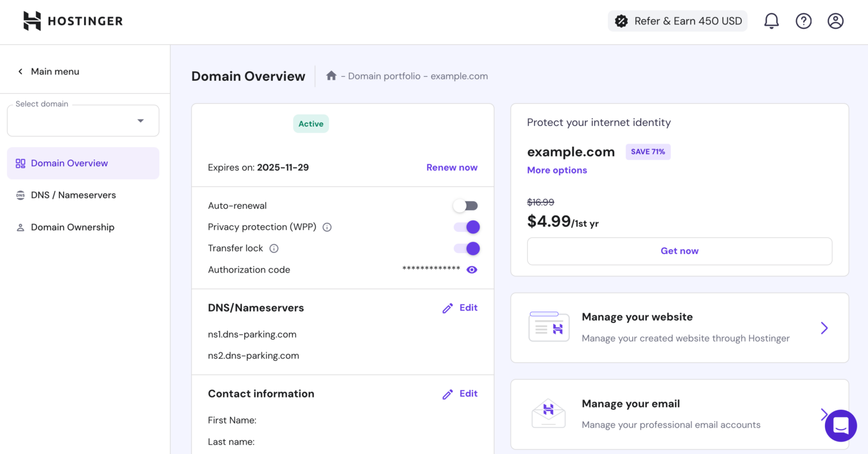Screen dimensions: 868x454
Task: Open notifications bell
Action: click(771, 21)
